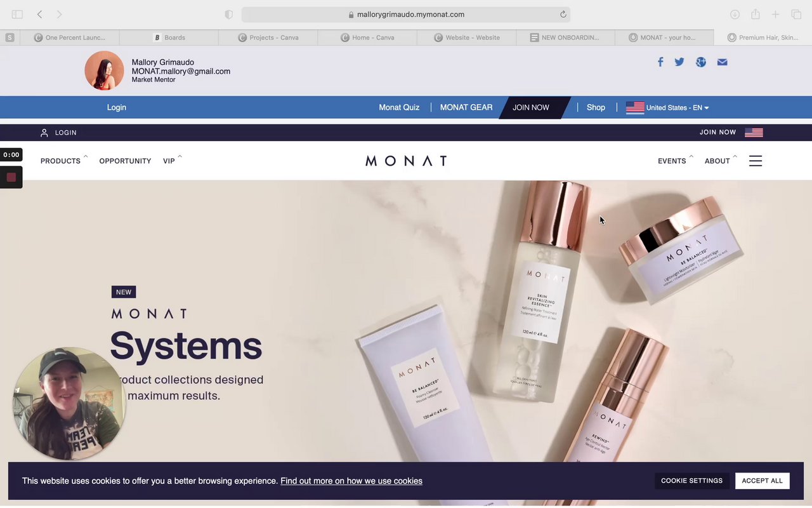Click the address bar URL field
The image size is (812, 508).
point(406,14)
